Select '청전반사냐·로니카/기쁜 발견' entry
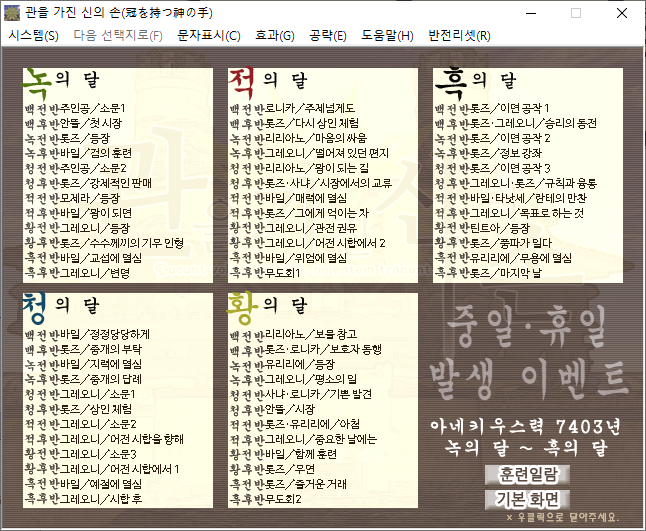This screenshot has height=531, width=646. click(x=300, y=394)
